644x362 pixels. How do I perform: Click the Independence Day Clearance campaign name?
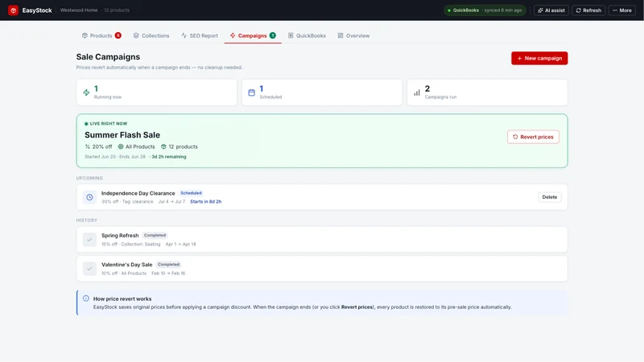138,193
